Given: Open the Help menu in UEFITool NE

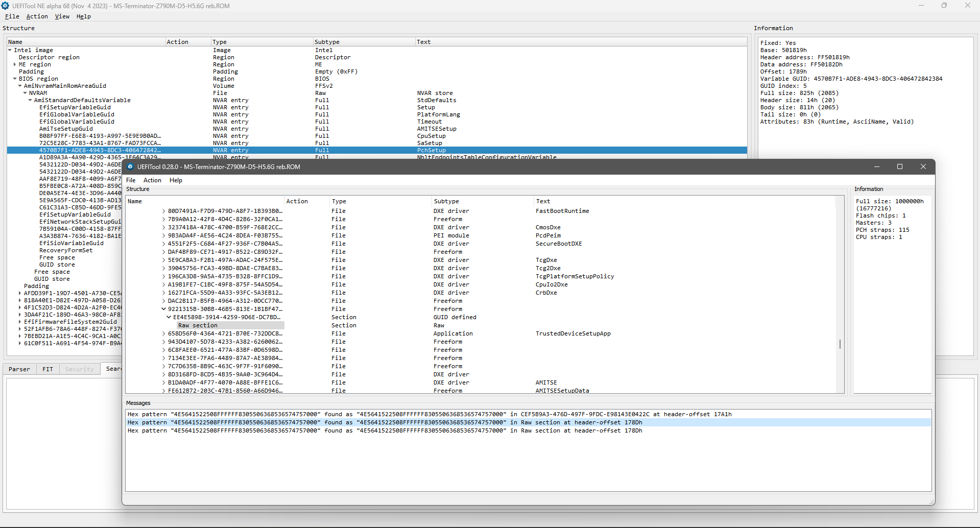Looking at the screenshot, I should pos(84,16).
